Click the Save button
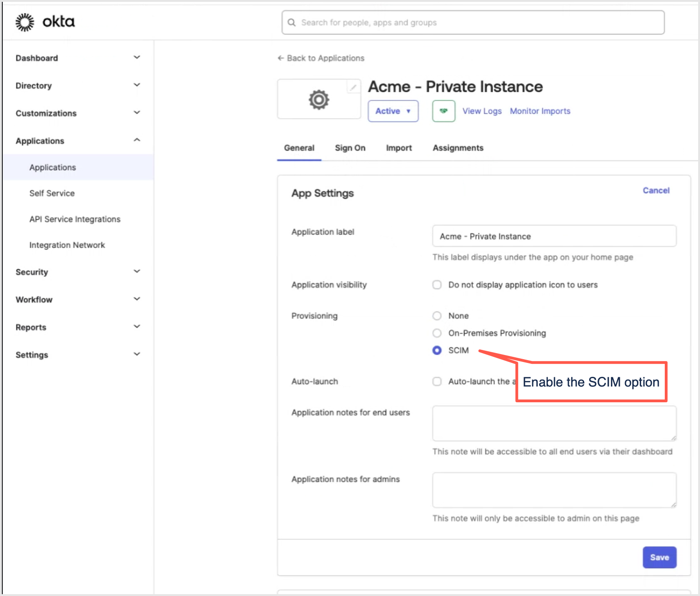Image resolution: width=700 pixels, height=596 pixels. [660, 558]
